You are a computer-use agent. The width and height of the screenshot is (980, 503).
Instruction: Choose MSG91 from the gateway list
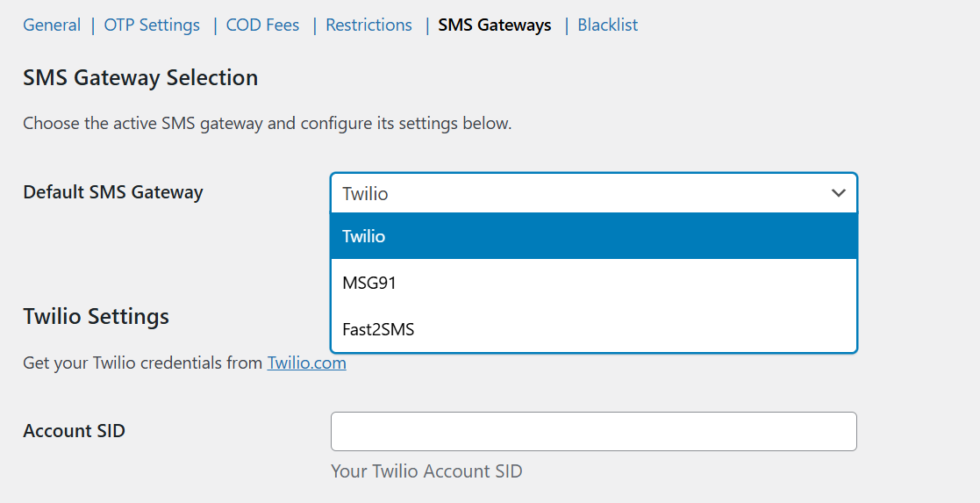point(593,283)
